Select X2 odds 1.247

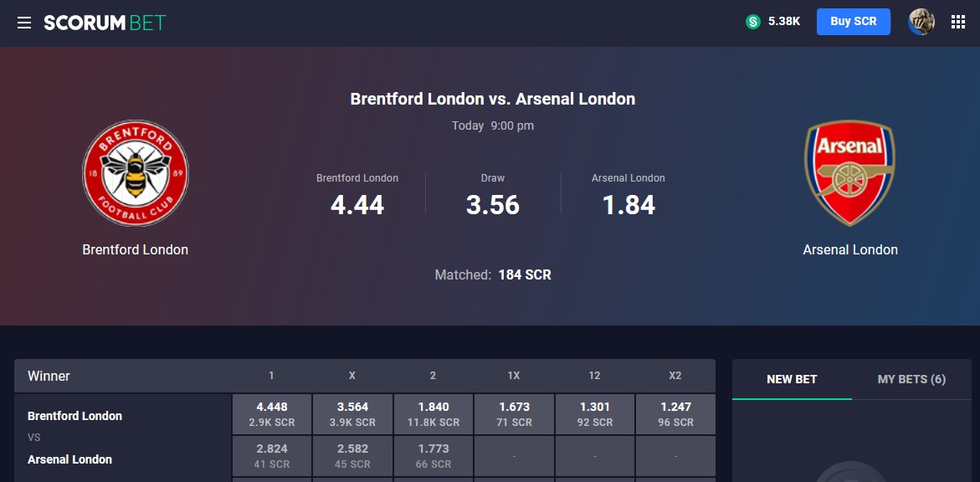coord(675,414)
